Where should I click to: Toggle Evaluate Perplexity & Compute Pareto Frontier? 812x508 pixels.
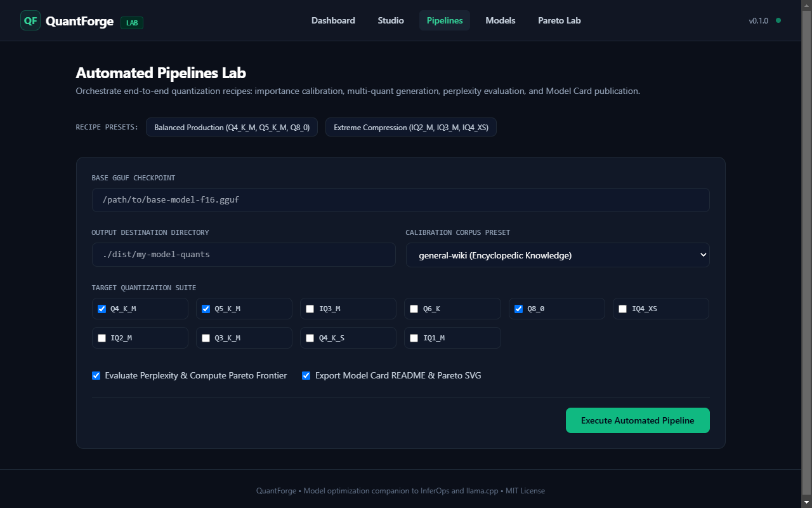pyautogui.click(x=96, y=376)
